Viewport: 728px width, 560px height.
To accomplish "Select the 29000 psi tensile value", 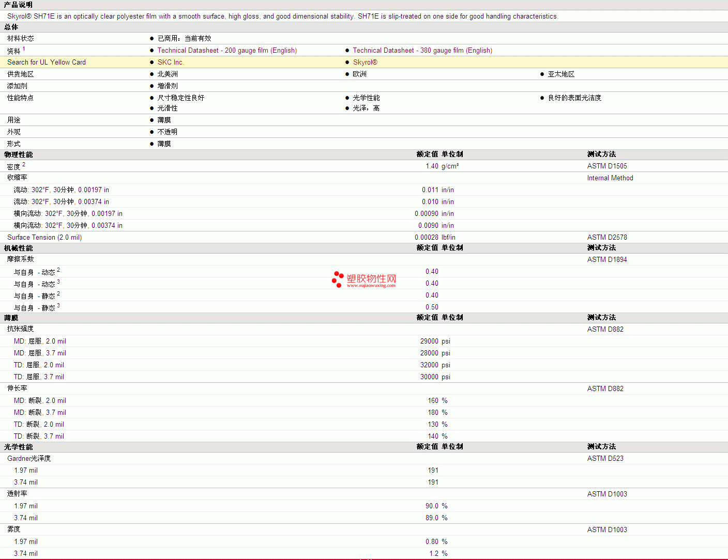I will [x=435, y=341].
